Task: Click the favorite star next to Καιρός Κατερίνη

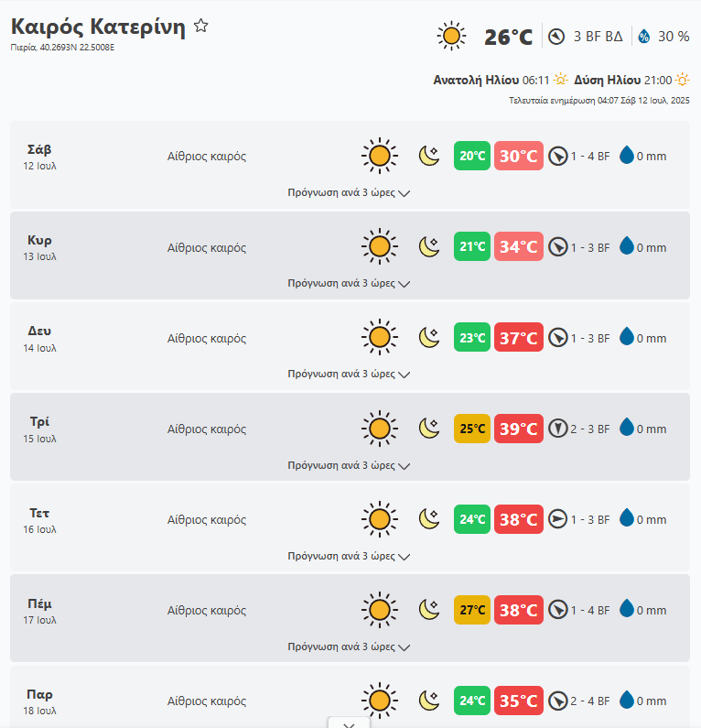Action: [201, 27]
